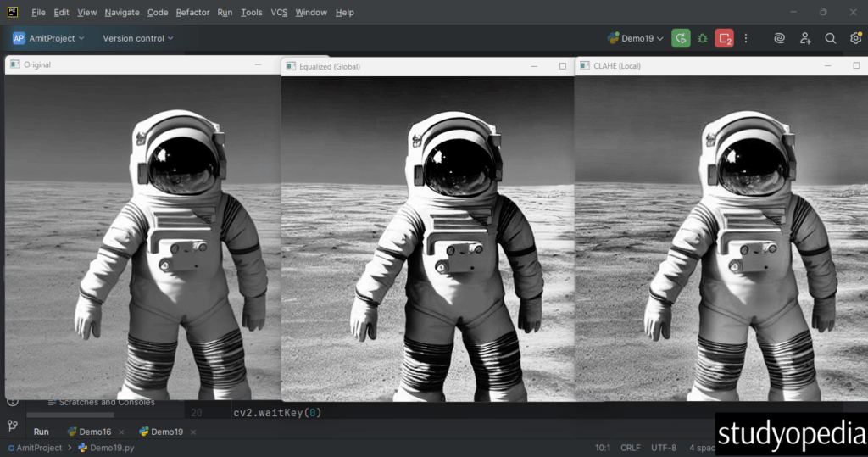Click the Original astronaut image
Image resolution: width=868 pixels, height=457 pixels.
point(142,237)
